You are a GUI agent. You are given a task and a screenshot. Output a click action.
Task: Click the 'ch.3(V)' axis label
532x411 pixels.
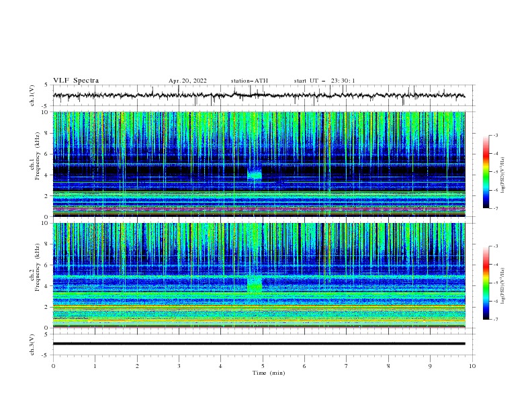[32, 345]
